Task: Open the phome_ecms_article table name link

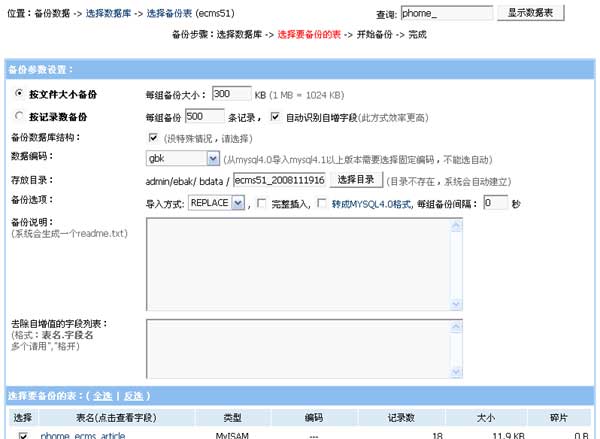Action: tap(83, 435)
